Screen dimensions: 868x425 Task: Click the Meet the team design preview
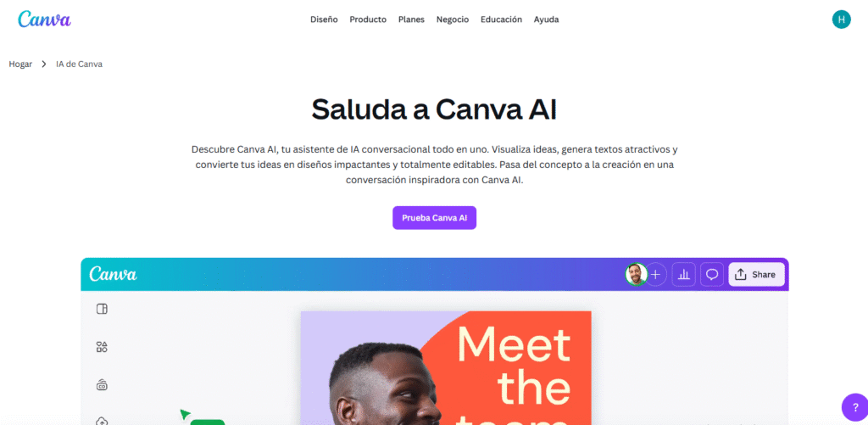pos(446,368)
